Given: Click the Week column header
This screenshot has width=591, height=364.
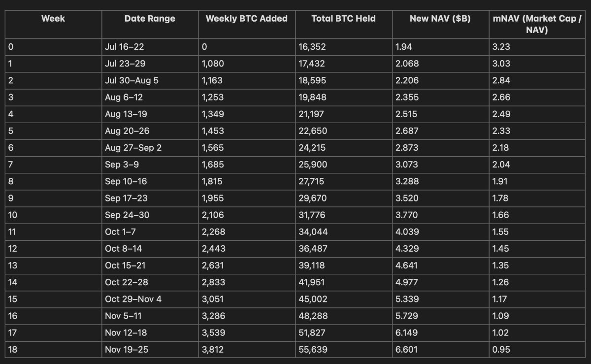Looking at the screenshot, I should [53, 19].
